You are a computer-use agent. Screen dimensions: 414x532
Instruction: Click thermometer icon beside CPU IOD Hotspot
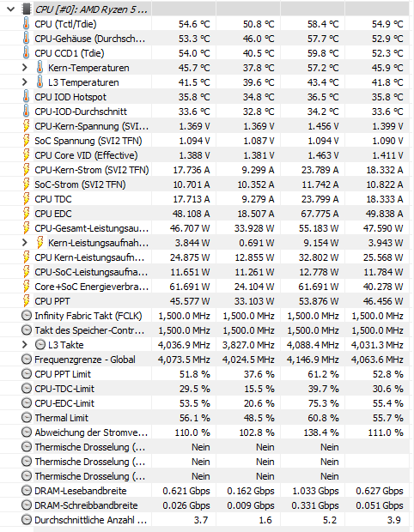coord(26,97)
